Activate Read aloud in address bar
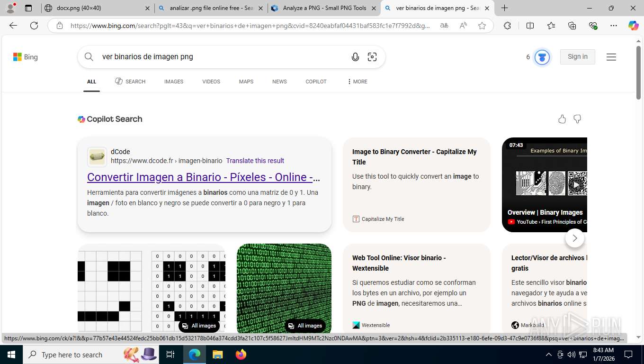Image resolution: width=644 pixels, height=364 pixels. [463, 26]
